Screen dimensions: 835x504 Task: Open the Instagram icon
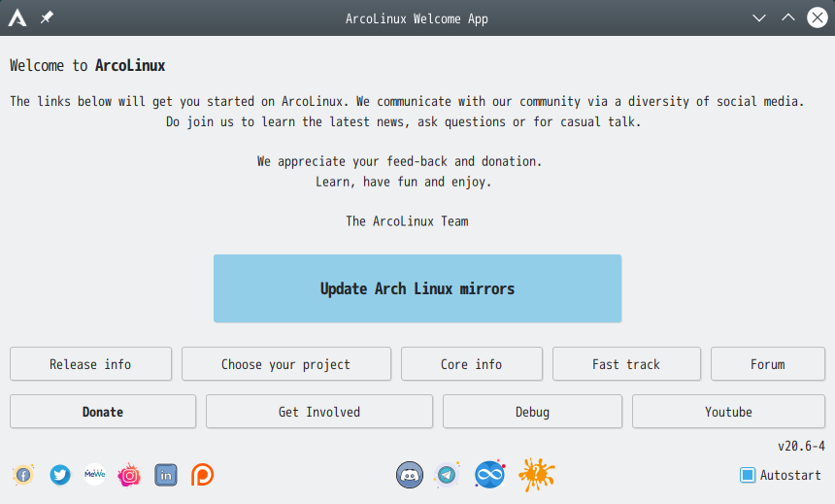pyautogui.click(x=129, y=475)
